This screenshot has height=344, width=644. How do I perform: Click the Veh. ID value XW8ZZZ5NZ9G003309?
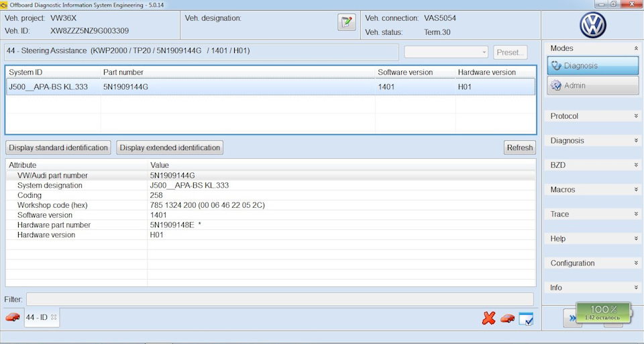[x=89, y=31]
